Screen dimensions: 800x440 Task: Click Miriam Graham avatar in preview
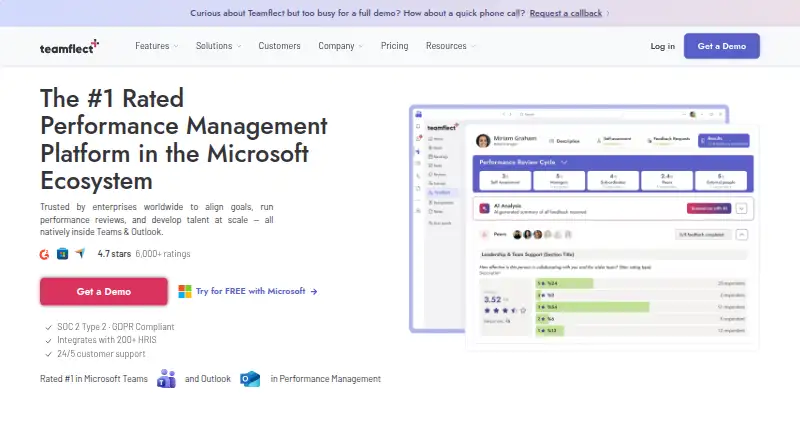coord(483,140)
